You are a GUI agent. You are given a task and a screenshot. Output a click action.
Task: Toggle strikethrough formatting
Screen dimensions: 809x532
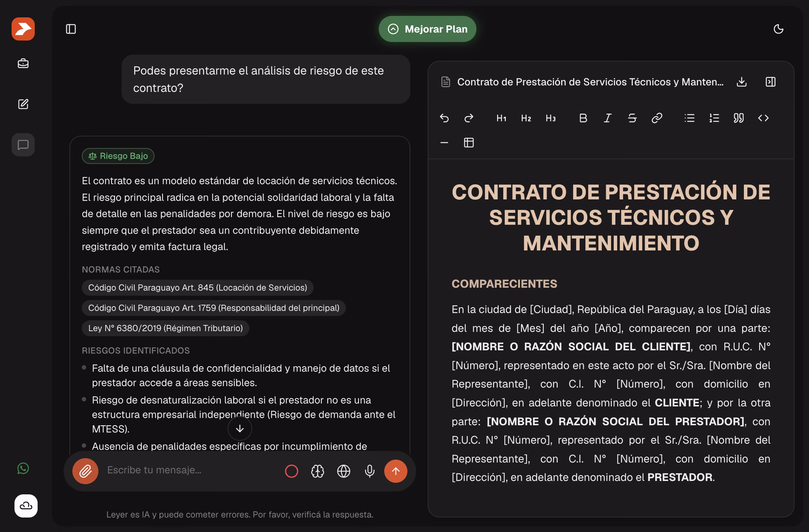click(x=632, y=118)
